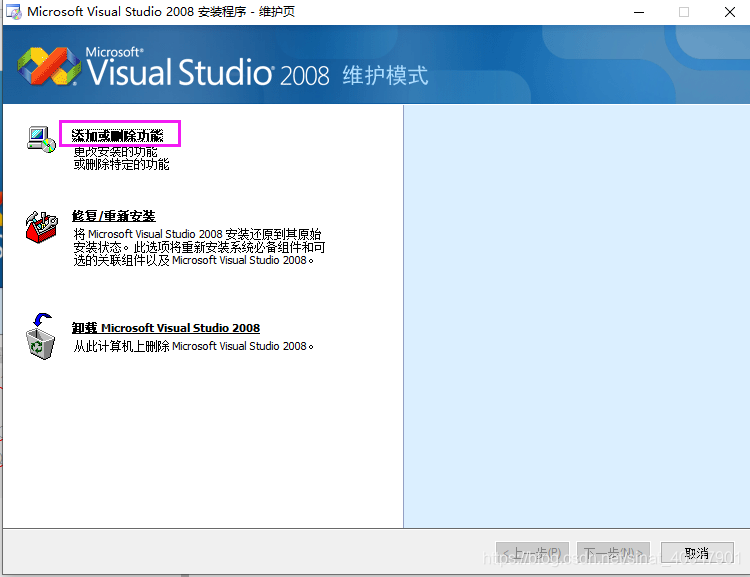Click the recycle bin uninstall icon
This screenshot has width=750, height=577.
(41, 336)
